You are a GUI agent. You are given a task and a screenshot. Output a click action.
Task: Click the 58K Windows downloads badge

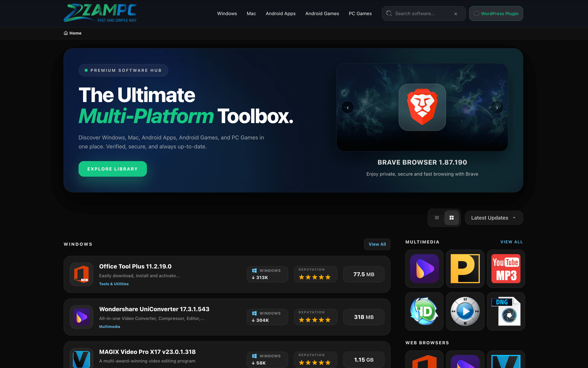coord(267,360)
